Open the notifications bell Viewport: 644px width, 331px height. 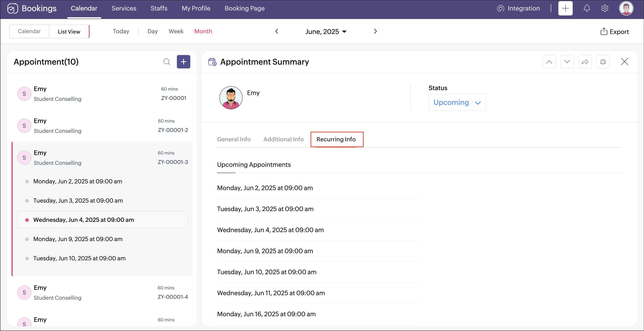click(587, 8)
